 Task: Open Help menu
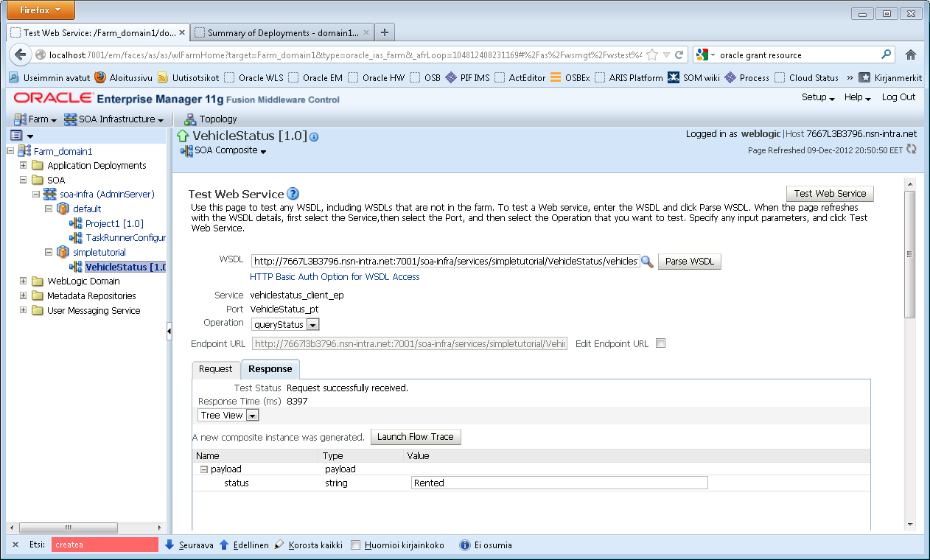tap(857, 97)
